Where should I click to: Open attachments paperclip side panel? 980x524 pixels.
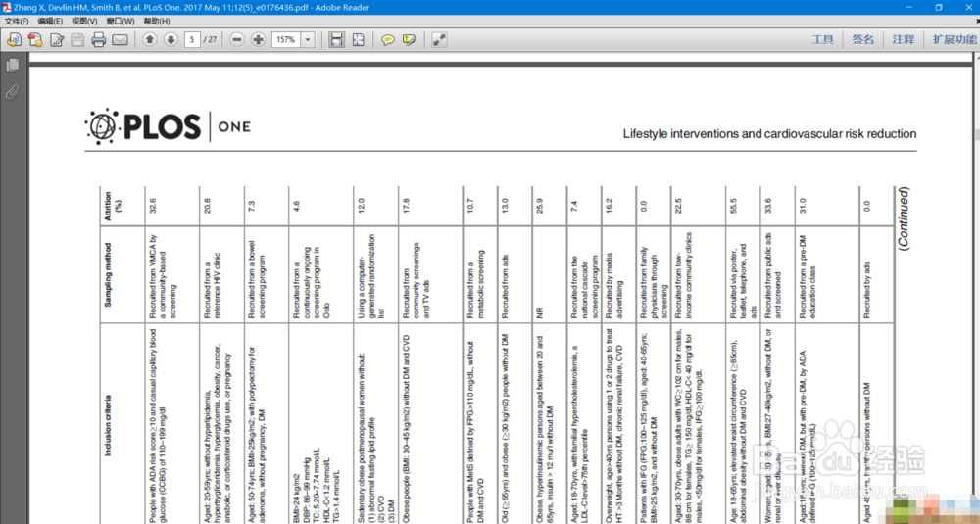tap(12, 93)
